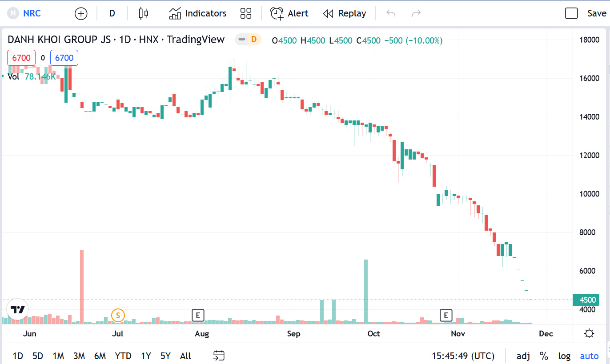Click the H4500 high value in legend

click(313, 40)
